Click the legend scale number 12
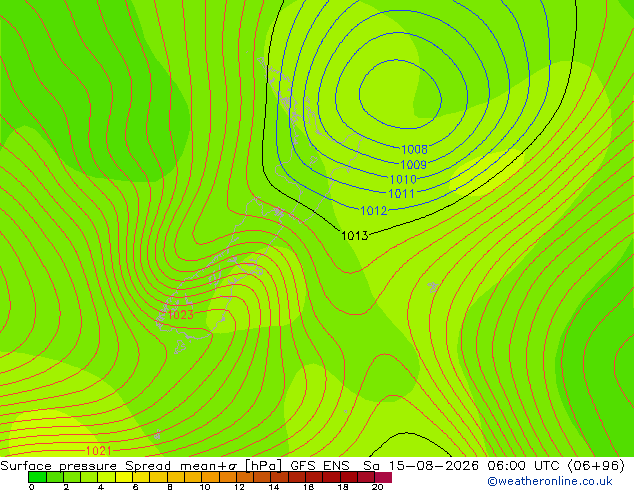 tap(239, 487)
